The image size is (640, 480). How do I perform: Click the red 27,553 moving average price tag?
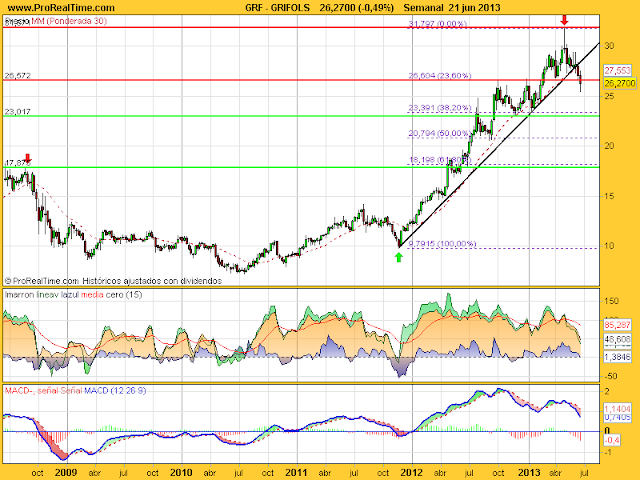(618, 71)
